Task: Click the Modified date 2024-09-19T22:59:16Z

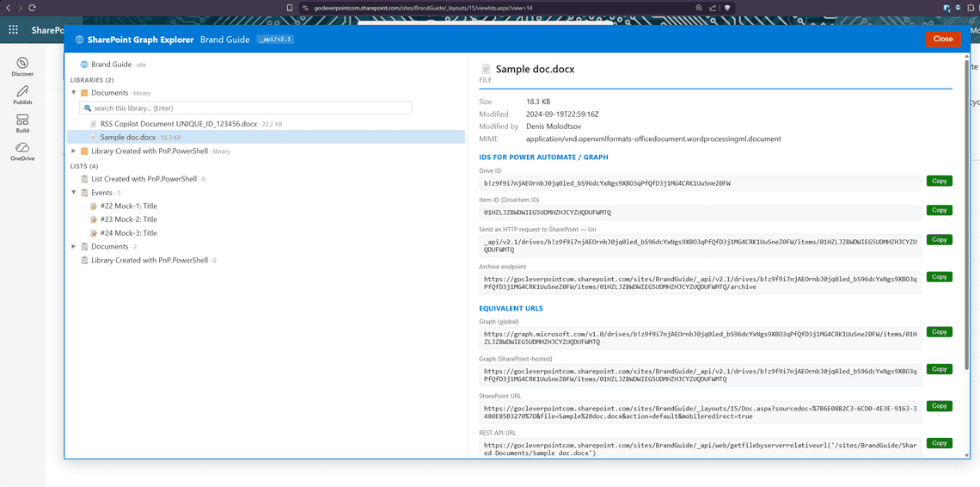Action: pyautogui.click(x=562, y=114)
